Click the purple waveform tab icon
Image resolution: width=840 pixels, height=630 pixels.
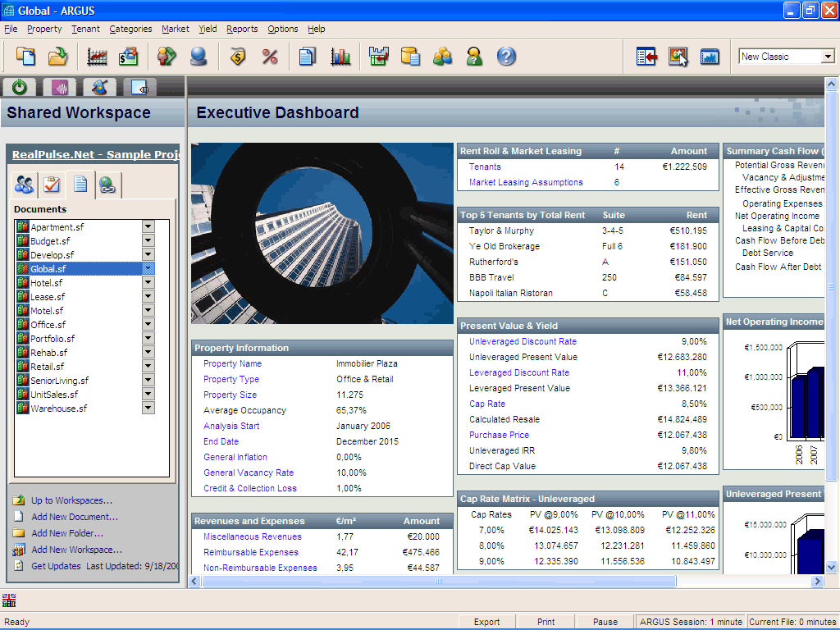(x=59, y=87)
